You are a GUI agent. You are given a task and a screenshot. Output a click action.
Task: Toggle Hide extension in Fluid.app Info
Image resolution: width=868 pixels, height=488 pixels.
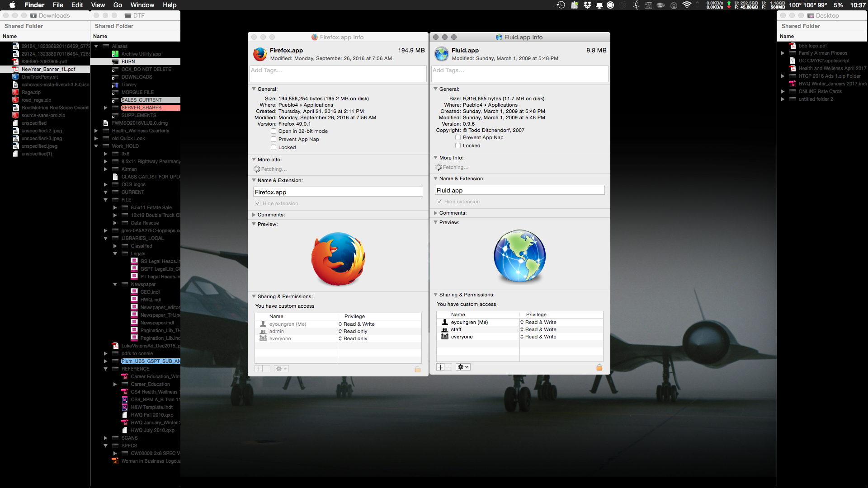click(x=439, y=202)
